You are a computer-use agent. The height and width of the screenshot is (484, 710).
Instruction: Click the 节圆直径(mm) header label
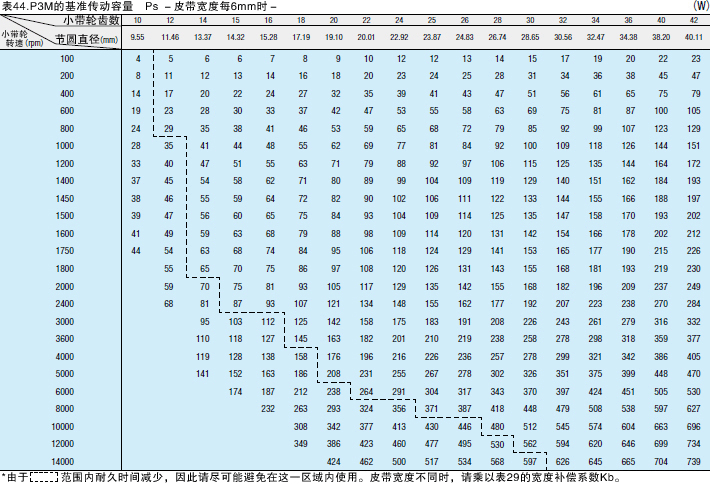click(86, 38)
